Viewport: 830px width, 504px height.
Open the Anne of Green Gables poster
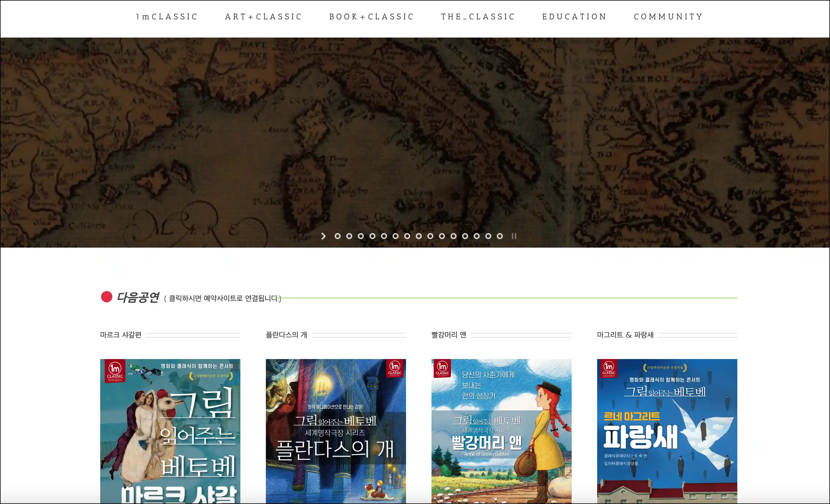click(x=502, y=431)
